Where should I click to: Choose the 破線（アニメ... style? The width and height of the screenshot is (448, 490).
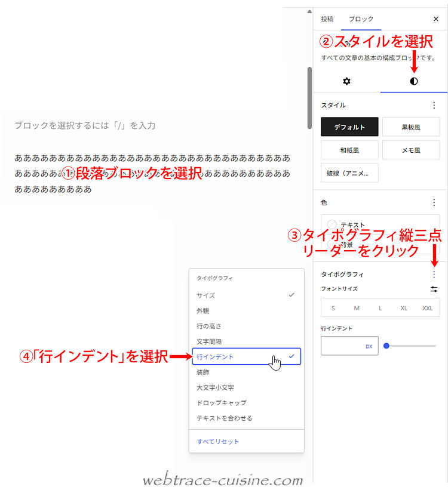(349, 173)
